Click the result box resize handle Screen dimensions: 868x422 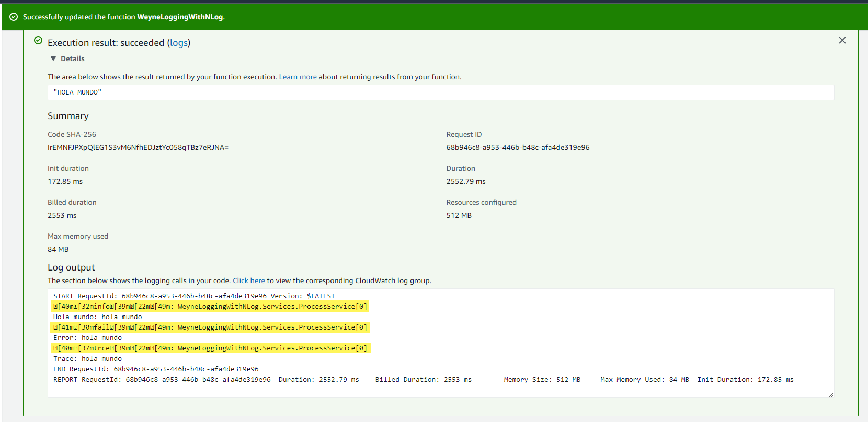[x=831, y=97]
